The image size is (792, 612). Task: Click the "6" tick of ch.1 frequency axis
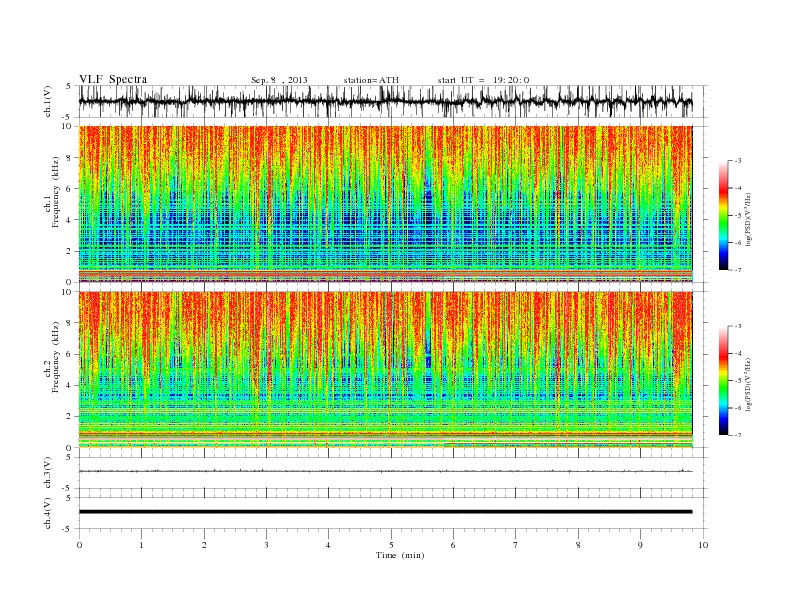[70, 189]
